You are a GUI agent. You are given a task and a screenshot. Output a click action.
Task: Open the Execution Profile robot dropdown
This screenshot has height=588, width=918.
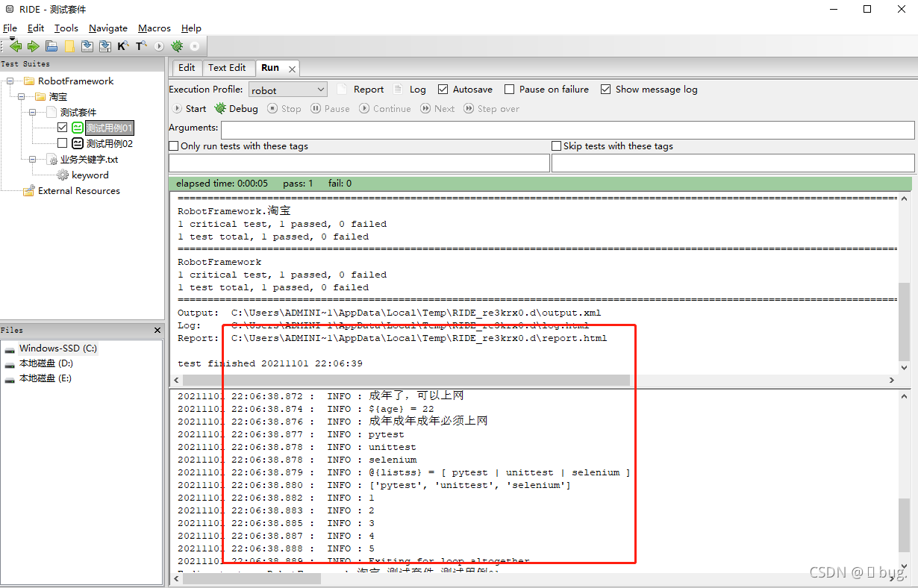[x=288, y=90]
